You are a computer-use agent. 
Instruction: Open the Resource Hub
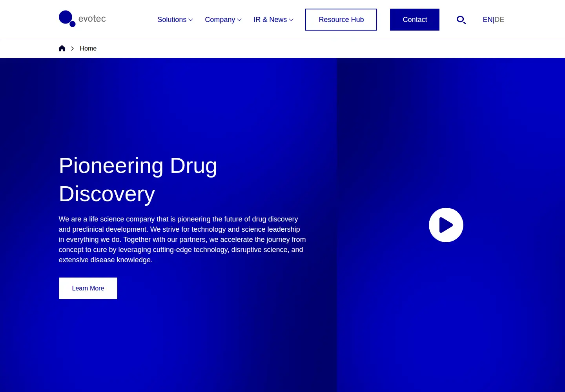click(x=341, y=20)
